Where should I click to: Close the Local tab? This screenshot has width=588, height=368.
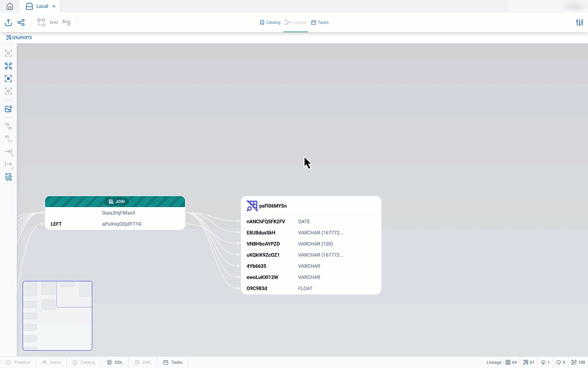pos(54,6)
